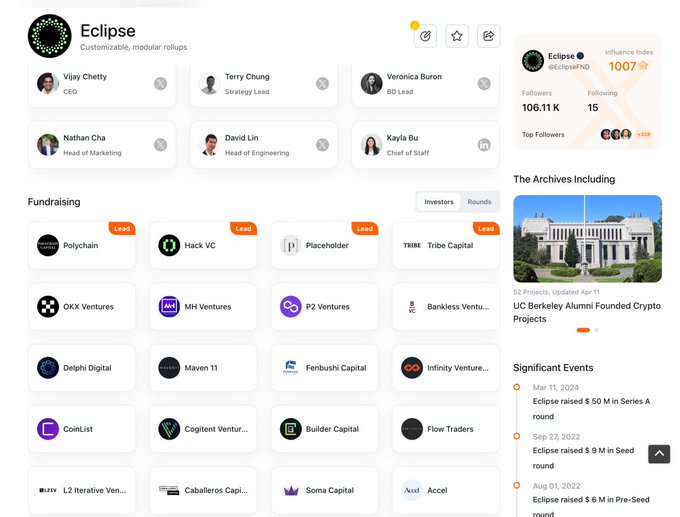Click the Accel logo

tap(412, 490)
